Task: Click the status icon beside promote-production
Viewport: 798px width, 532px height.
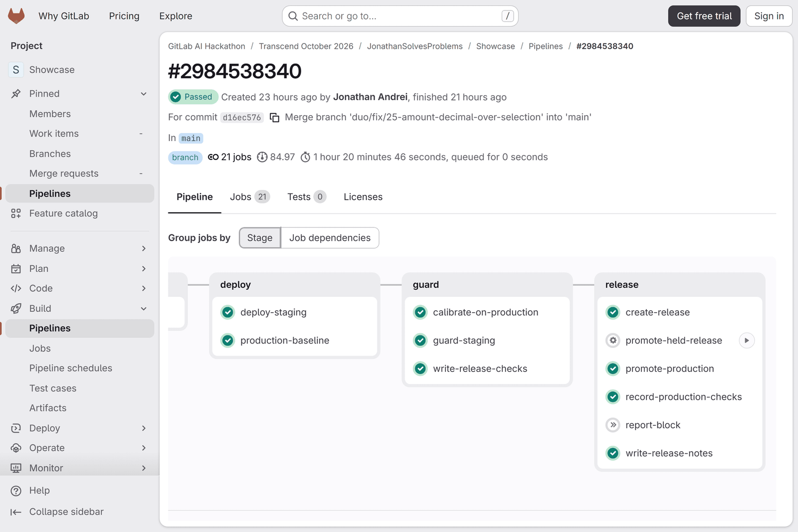Action: pyautogui.click(x=613, y=368)
